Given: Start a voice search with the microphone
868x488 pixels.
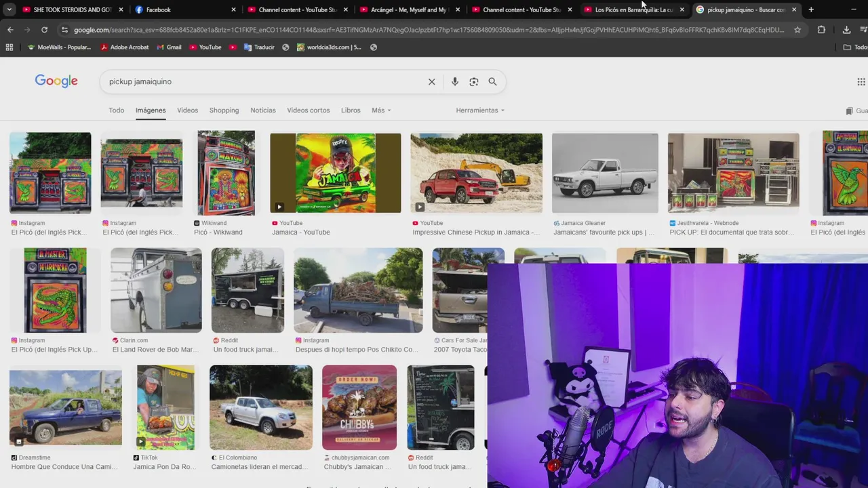Looking at the screenshot, I should (x=455, y=81).
